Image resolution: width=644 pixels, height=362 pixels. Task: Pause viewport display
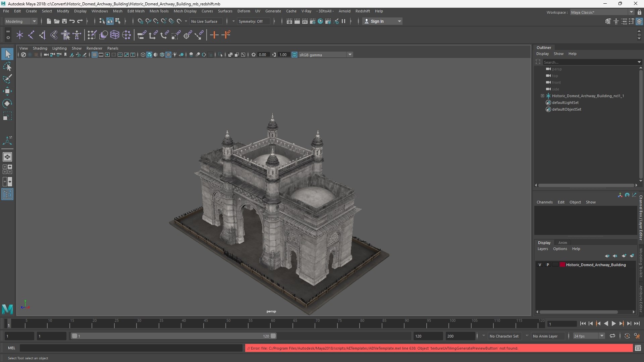coord(343,21)
